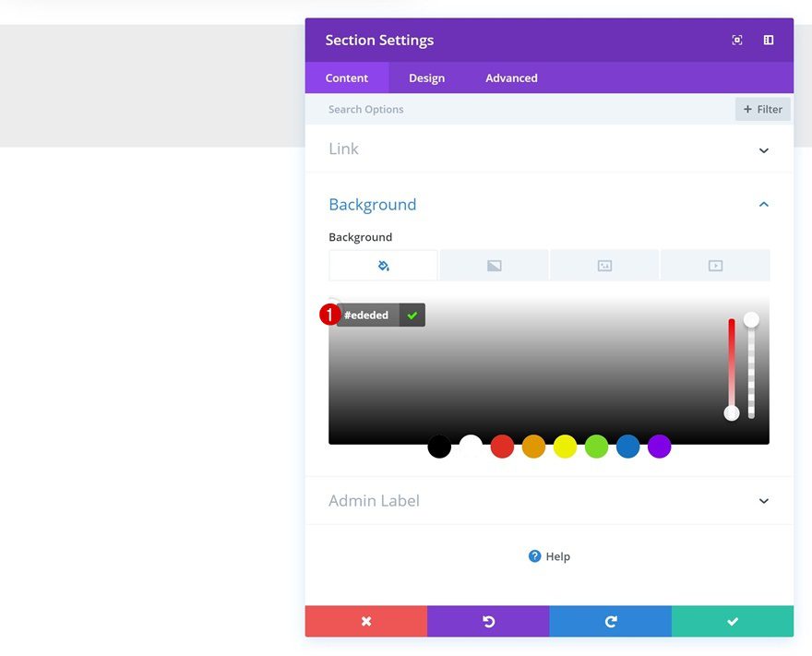Switch to the Design tab
Image resolution: width=812 pixels, height=656 pixels.
pyautogui.click(x=426, y=78)
